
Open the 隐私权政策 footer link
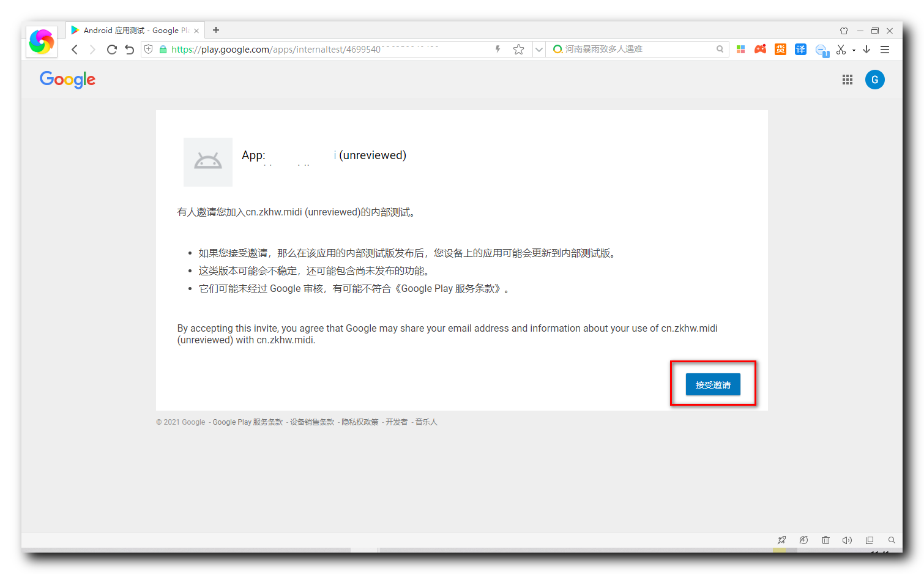(360, 422)
